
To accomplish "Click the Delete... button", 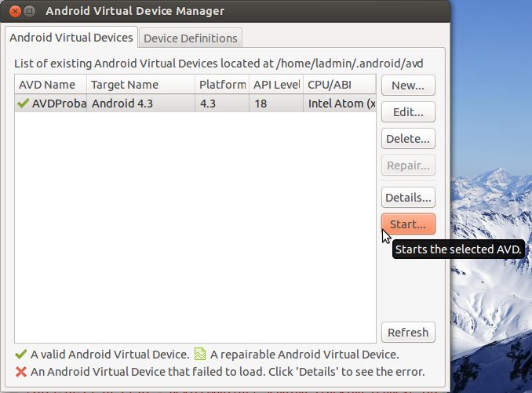I will coord(408,139).
